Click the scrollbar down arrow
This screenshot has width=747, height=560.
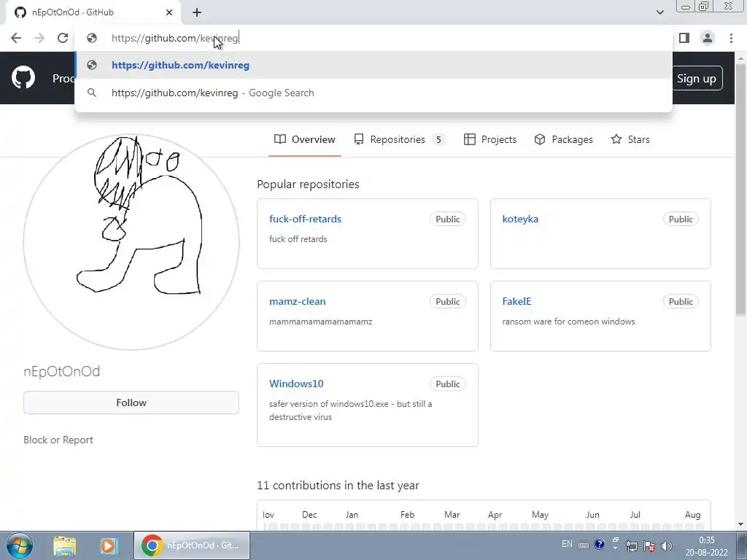pyautogui.click(x=740, y=524)
